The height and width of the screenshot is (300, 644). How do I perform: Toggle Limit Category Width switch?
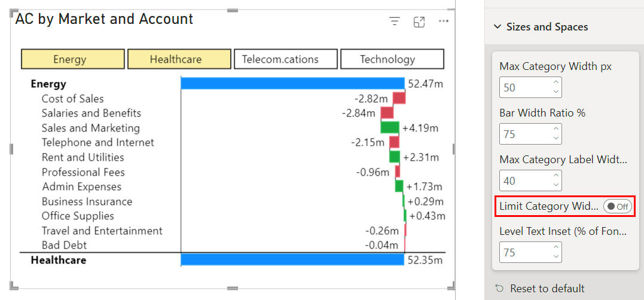click(x=618, y=206)
